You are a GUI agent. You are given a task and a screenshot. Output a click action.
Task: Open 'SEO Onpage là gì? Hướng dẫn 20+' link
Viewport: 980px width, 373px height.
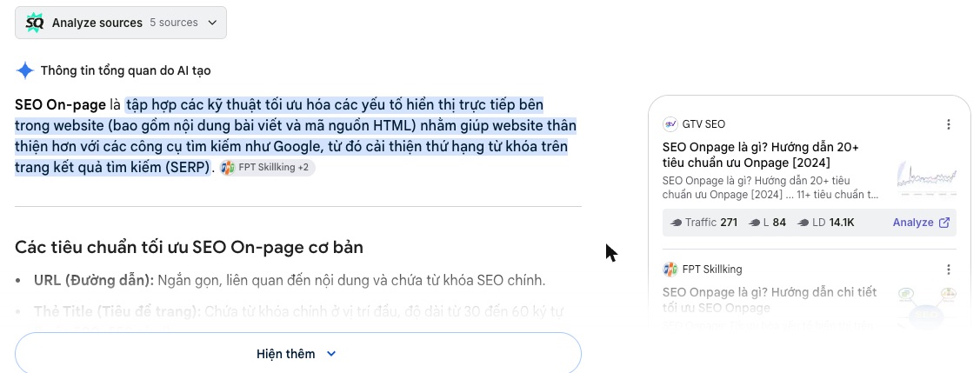pos(761,155)
